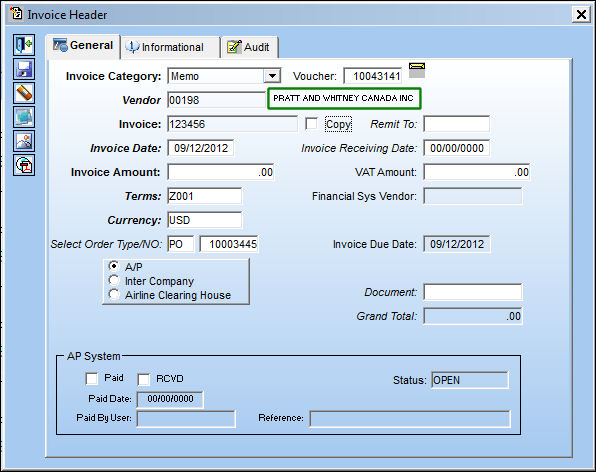Image resolution: width=596 pixels, height=472 pixels.
Task: Click the order number field 10003445
Action: pos(229,244)
